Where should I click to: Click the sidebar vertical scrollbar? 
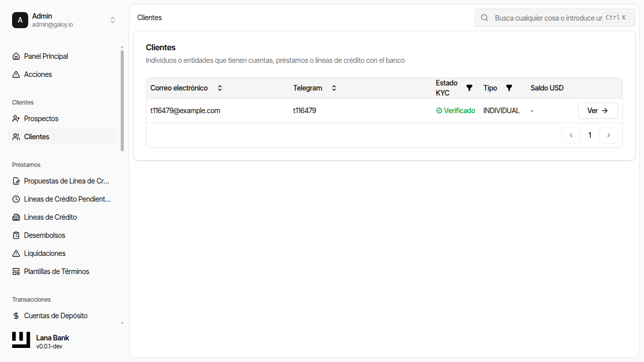(122, 101)
